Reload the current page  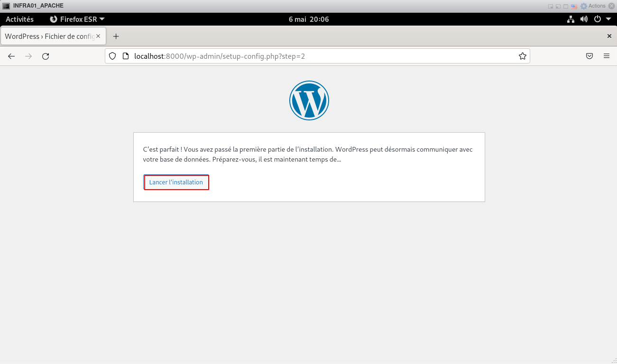[46, 56]
